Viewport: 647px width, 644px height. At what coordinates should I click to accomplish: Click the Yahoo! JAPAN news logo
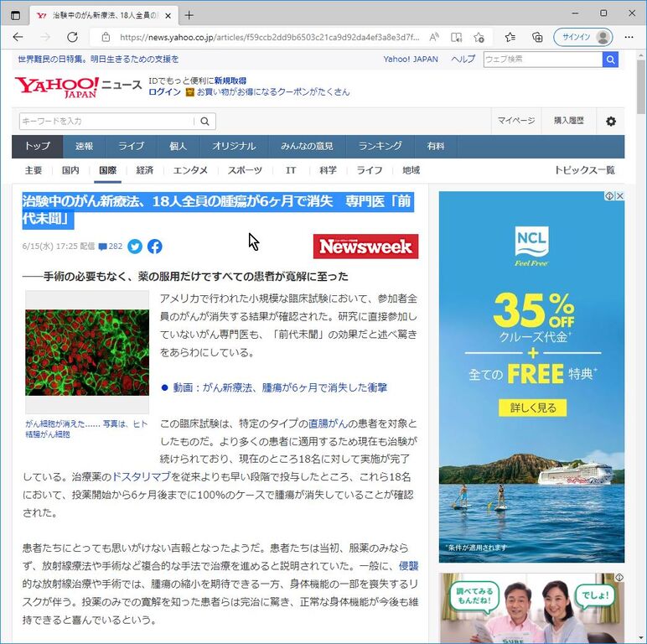(79, 86)
